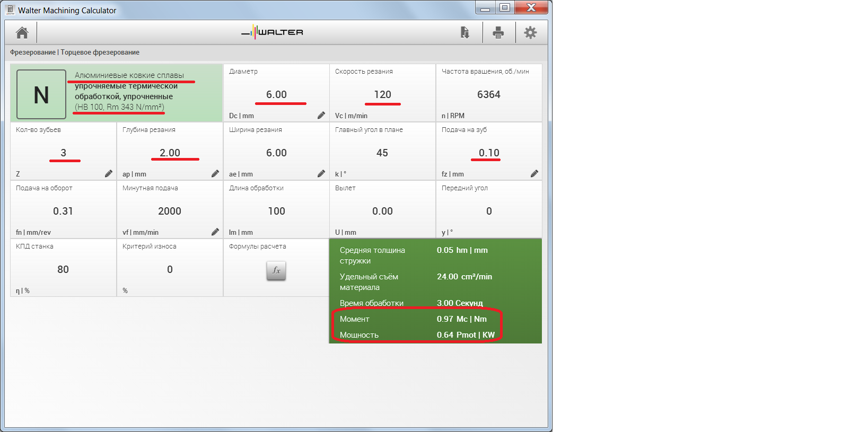Maximize the Walter Machining Calculator window

point(504,8)
